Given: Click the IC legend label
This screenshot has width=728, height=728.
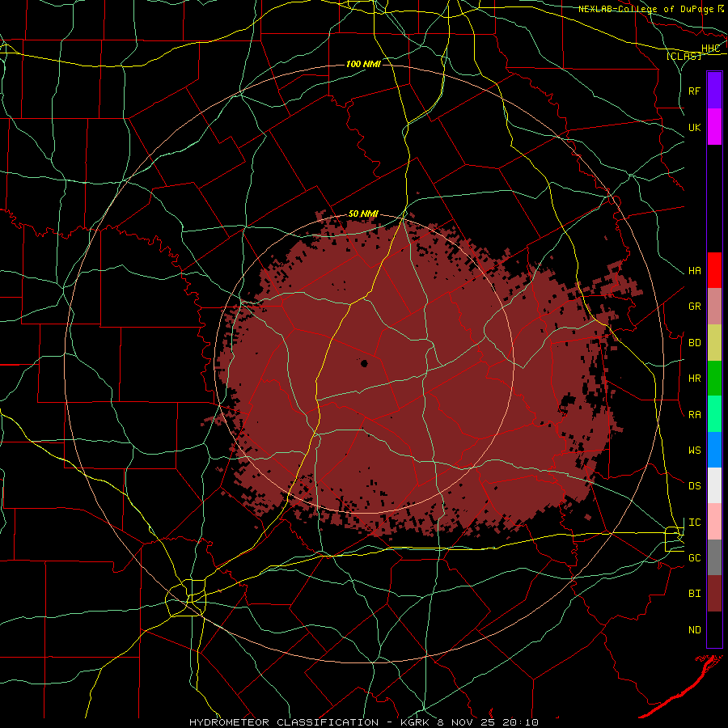Looking at the screenshot, I should pos(694,523).
